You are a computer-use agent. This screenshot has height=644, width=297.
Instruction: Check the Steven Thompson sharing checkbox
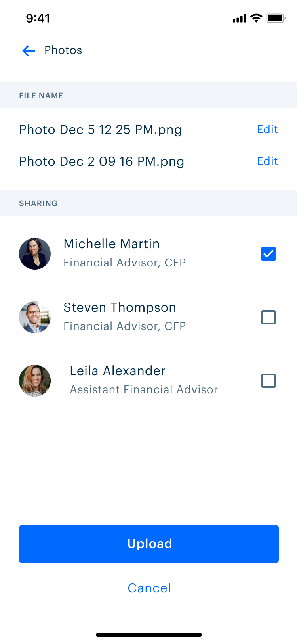tap(268, 317)
